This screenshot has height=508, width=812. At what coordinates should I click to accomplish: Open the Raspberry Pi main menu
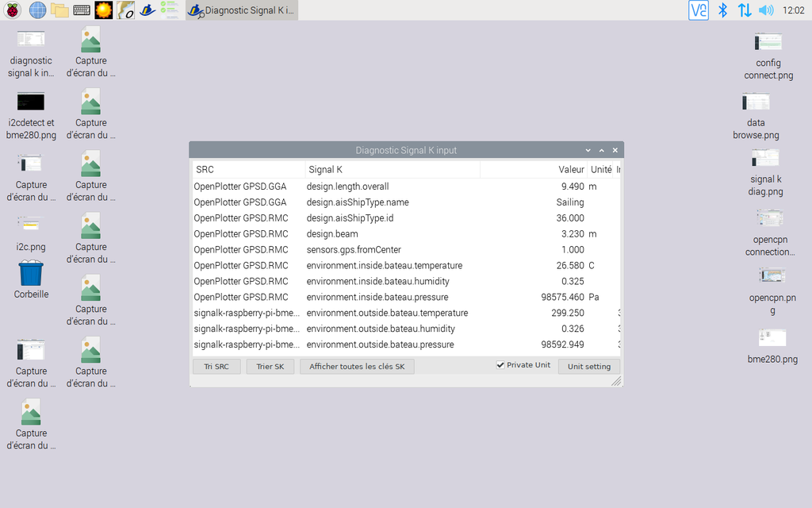pos(13,10)
